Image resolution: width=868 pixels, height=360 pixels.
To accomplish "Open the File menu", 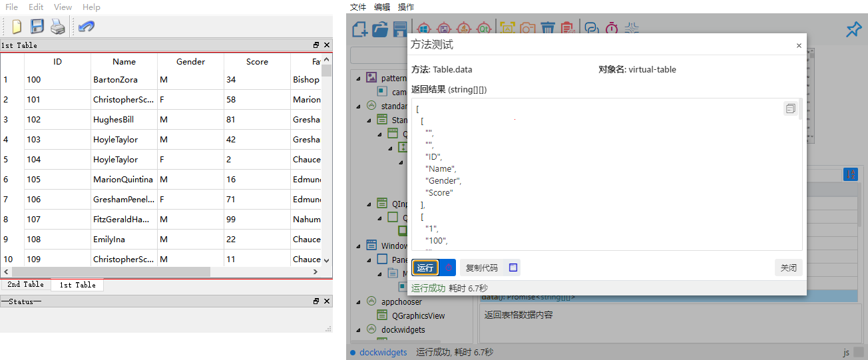I will click(11, 7).
